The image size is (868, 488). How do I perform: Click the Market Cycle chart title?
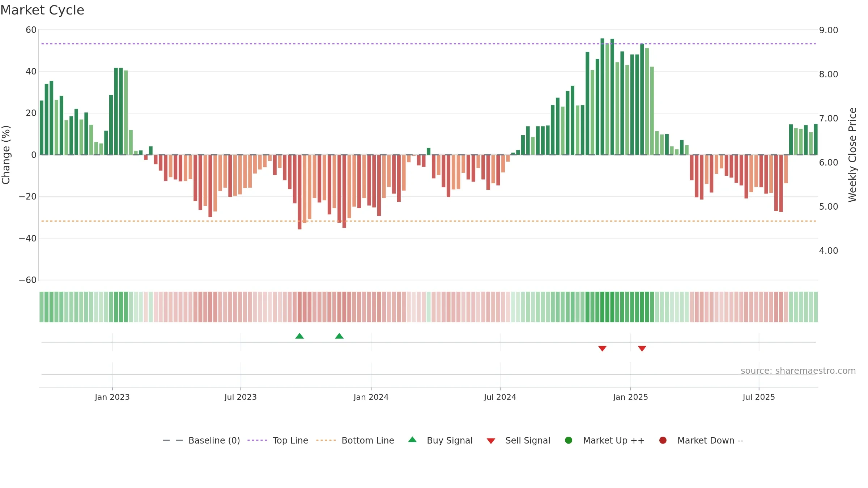point(42,10)
